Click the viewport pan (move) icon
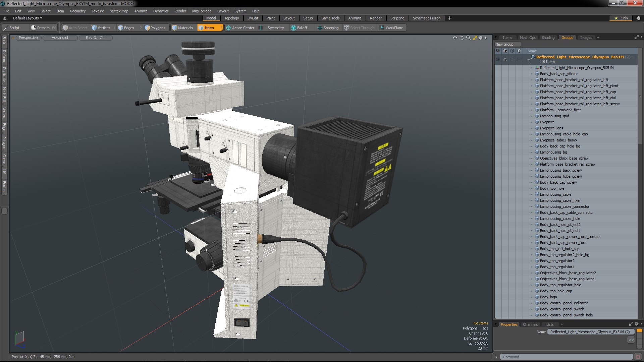The height and width of the screenshot is (362, 644). (455, 38)
